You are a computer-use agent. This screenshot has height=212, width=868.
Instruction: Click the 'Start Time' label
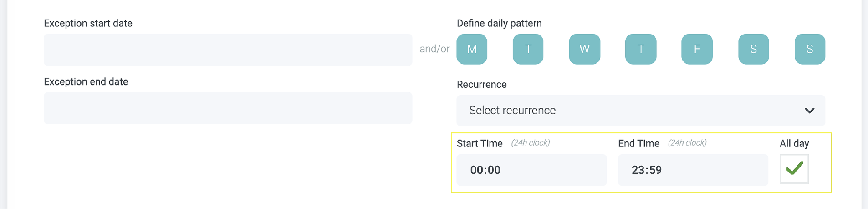[479, 144]
